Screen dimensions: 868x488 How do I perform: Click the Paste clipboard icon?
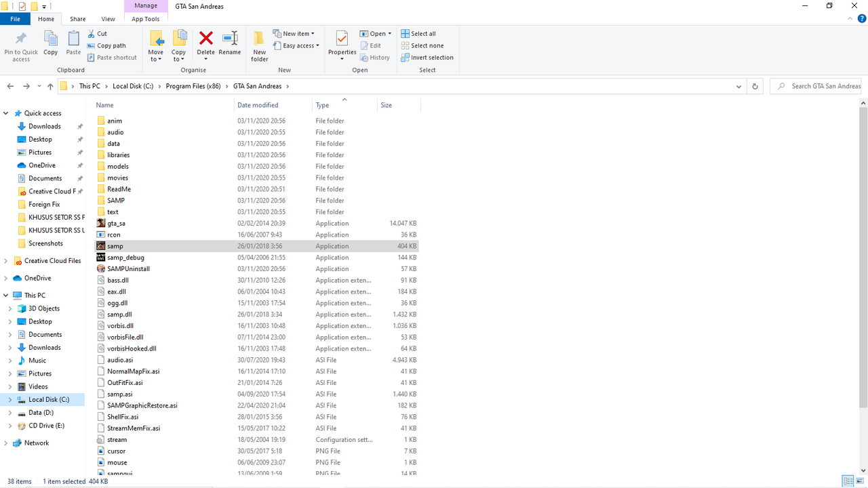[73, 38]
